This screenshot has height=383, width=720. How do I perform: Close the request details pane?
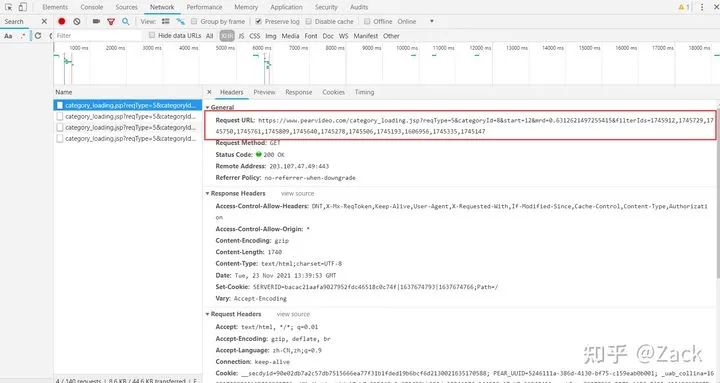pos(209,92)
